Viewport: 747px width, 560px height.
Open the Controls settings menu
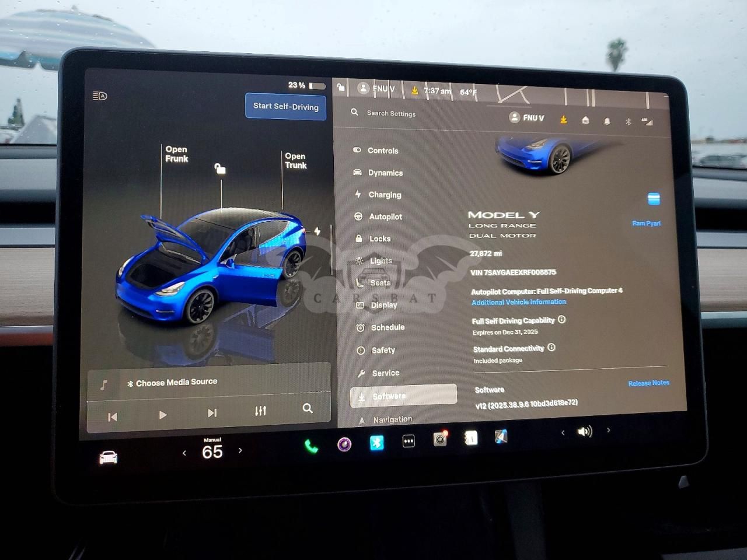coord(376,150)
